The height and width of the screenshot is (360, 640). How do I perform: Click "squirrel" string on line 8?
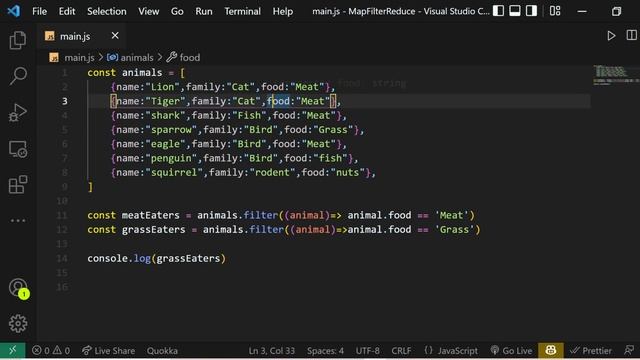click(174, 172)
